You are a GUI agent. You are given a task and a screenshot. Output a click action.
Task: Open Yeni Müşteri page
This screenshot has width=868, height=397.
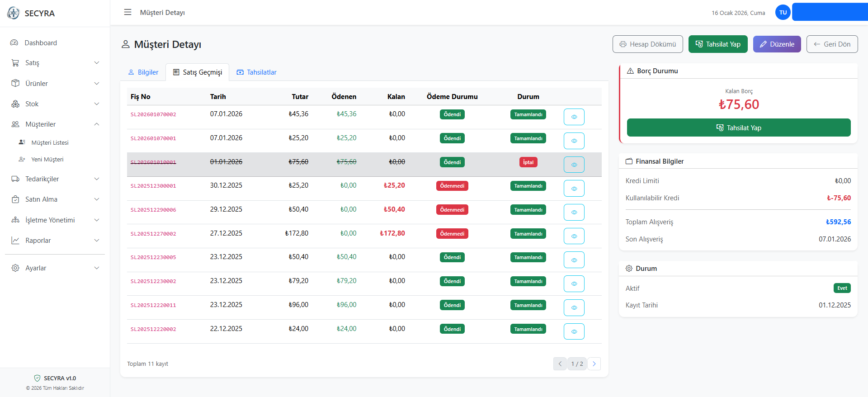pyautogui.click(x=47, y=159)
